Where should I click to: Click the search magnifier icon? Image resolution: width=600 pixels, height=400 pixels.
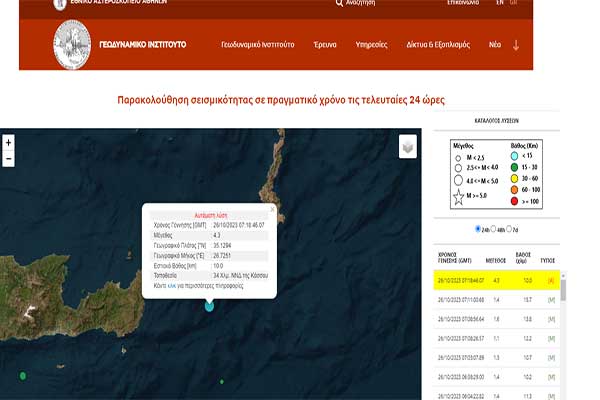click(337, 3)
